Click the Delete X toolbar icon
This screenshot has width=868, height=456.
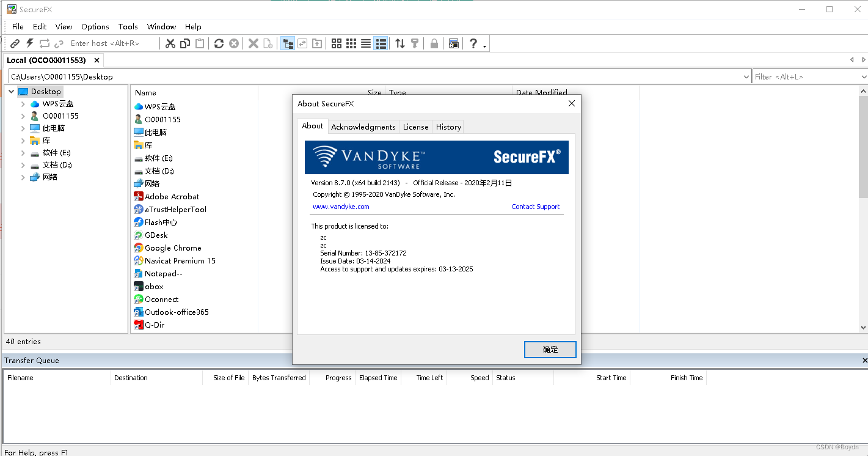[x=253, y=43]
